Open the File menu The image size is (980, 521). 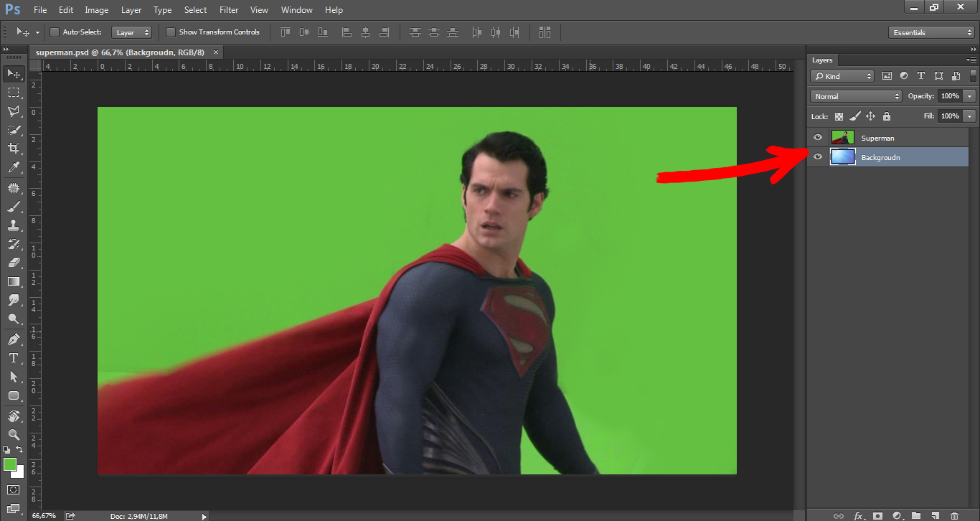tap(40, 10)
